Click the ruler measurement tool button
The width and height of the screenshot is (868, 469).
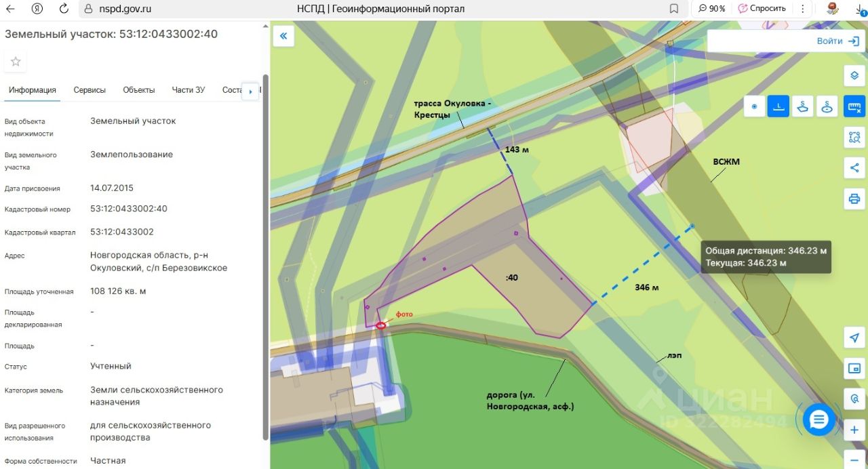pyautogui.click(x=854, y=106)
